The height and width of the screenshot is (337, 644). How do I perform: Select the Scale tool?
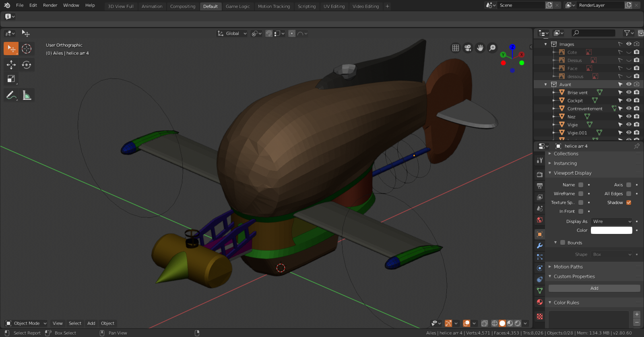11,79
